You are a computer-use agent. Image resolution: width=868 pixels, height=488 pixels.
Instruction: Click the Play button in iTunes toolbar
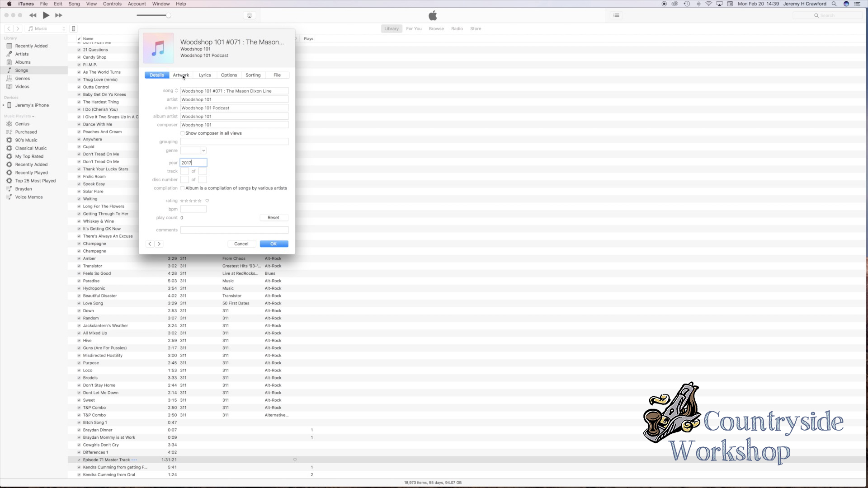coord(46,15)
